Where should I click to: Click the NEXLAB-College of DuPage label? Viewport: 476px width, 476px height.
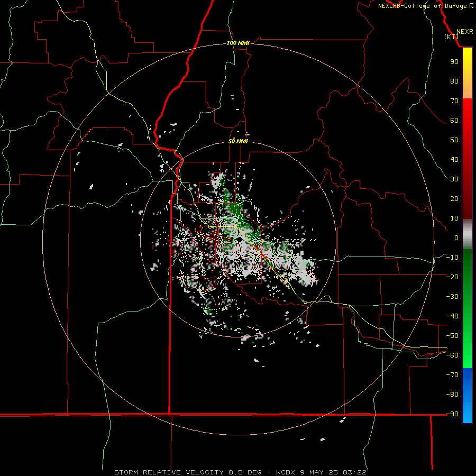coord(425,6)
